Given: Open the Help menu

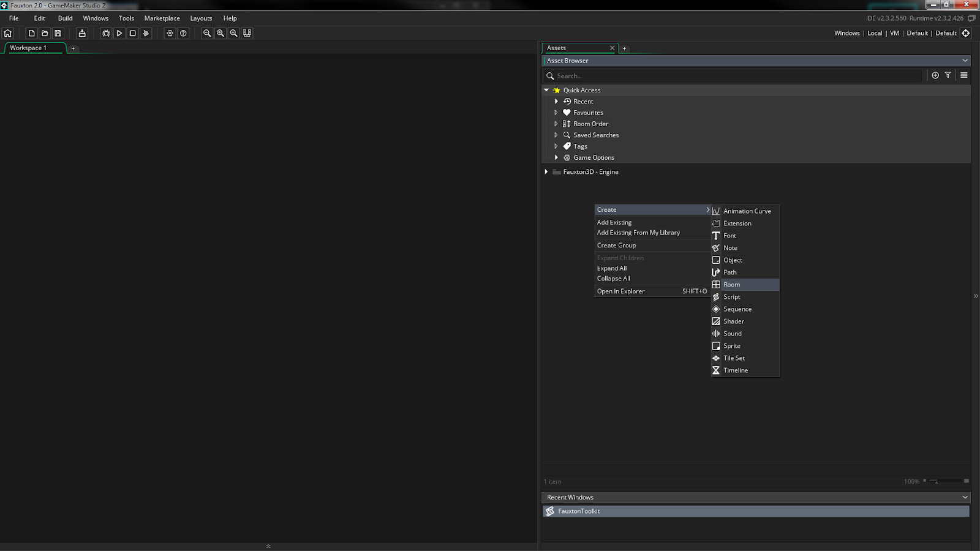Looking at the screenshot, I should [230, 18].
